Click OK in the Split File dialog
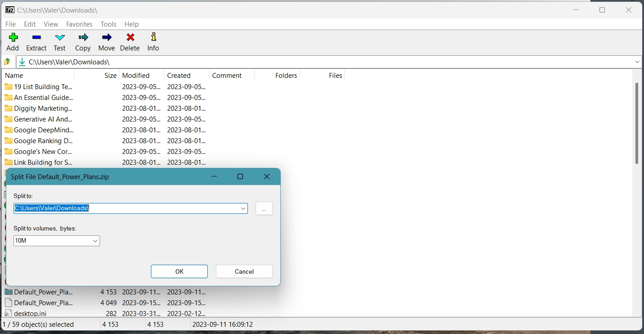The height and width of the screenshot is (334, 644). tap(179, 271)
